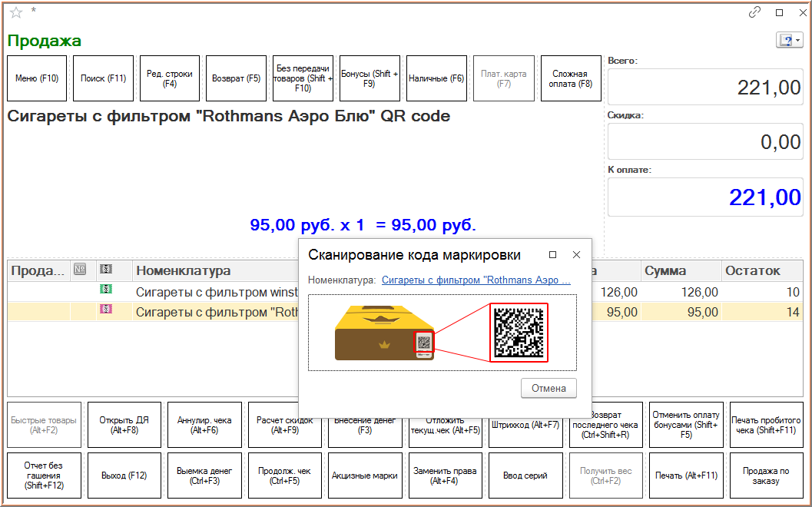Image resolution: width=812 pixels, height=507 pixels.
Task: Open the Rothmans Аэро nomenclature link
Action: pyautogui.click(x=476, y=280)
